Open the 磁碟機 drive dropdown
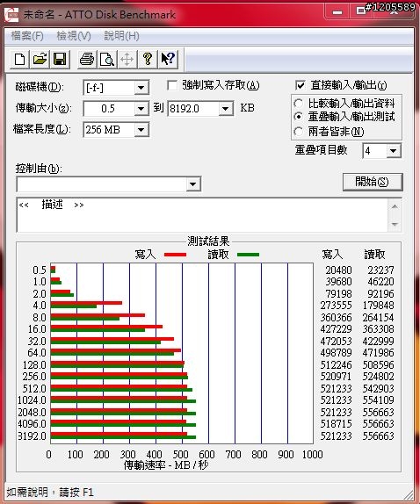The image size is (420, 504). (141, 88)
